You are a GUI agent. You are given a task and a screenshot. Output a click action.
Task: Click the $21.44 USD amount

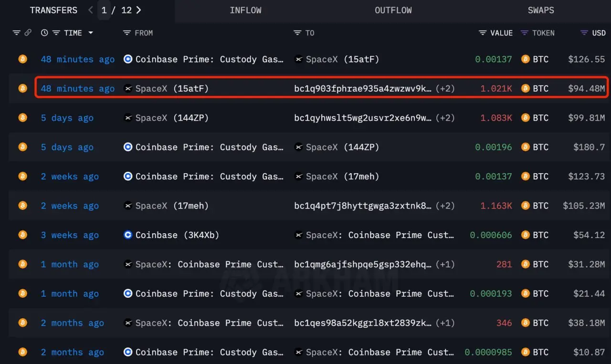(x=589, y=293)
